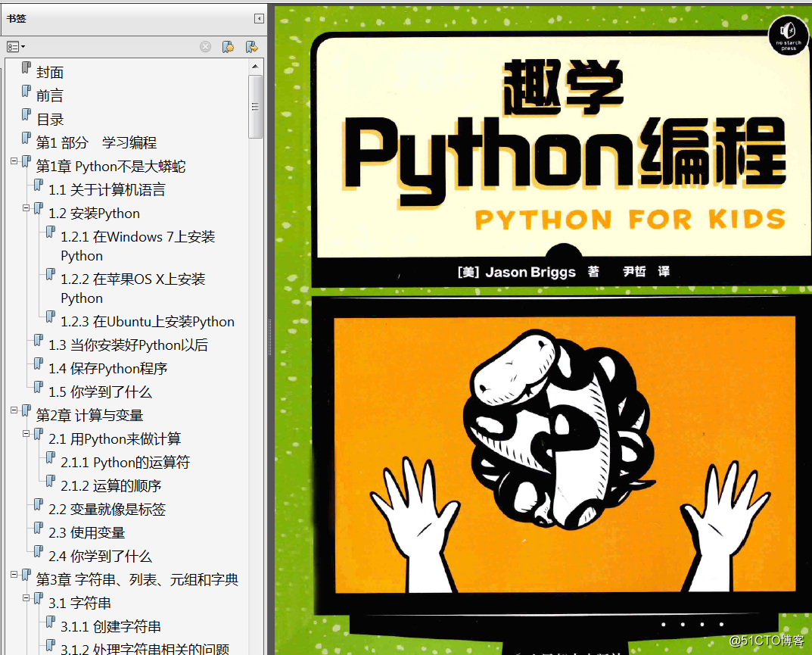Viewport: 812px width, 655px height.
Task: Click the bookmark icon beside 1.3 当你安装好Python以后
Action: pyautogui.click(x=39, y=341)
